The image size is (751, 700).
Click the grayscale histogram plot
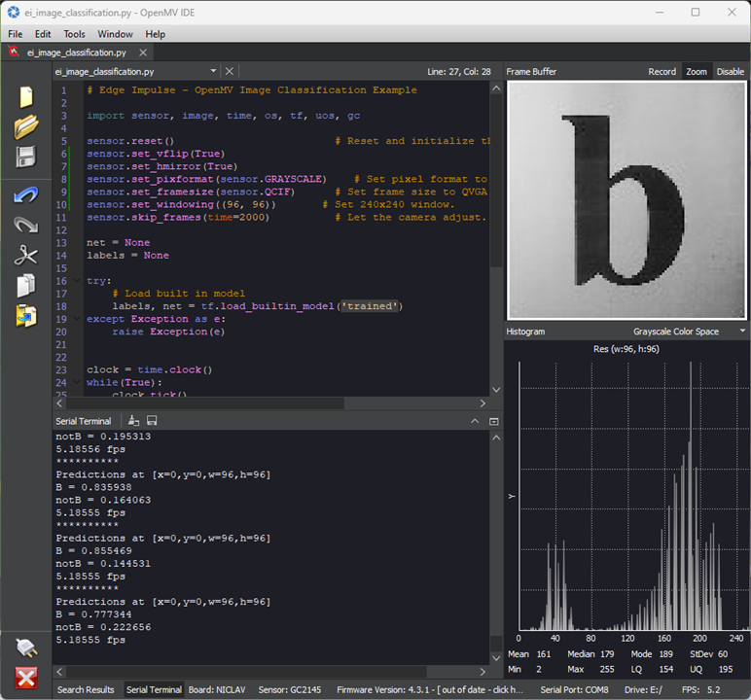click(633, 496)
